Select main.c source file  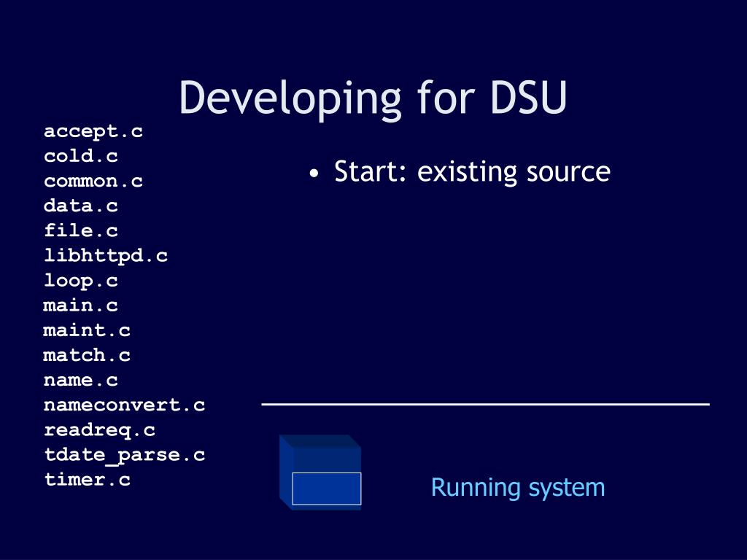coord(81,306)
